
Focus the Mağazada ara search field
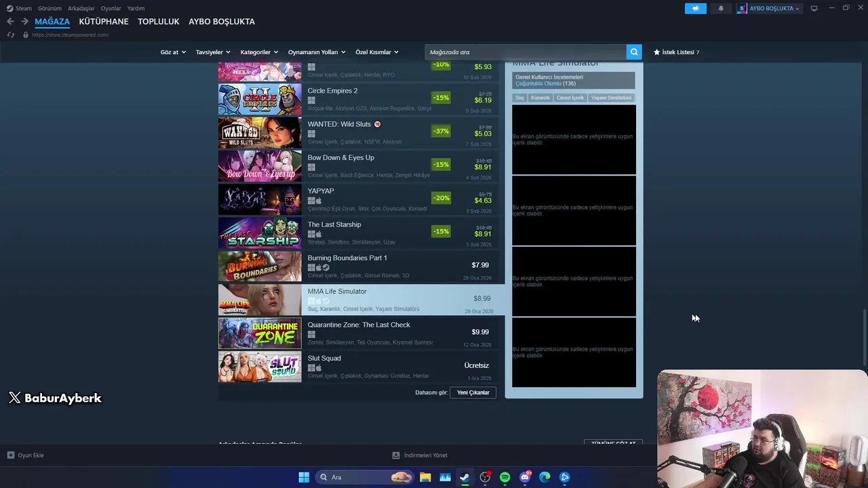click(526, 52)
